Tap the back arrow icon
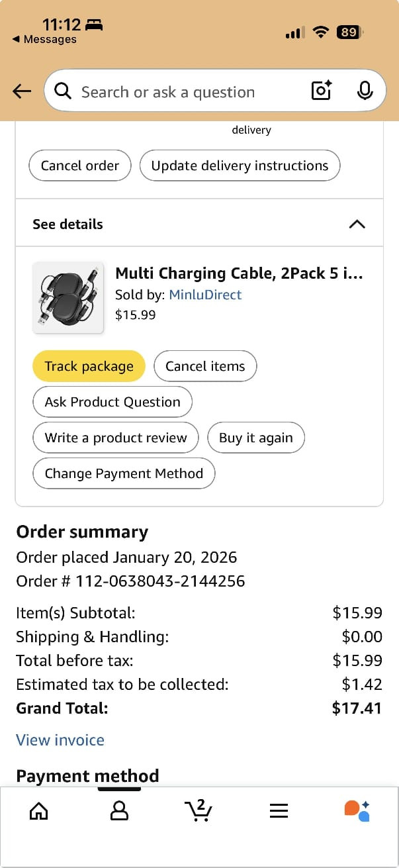 click(x=22, y=91)
